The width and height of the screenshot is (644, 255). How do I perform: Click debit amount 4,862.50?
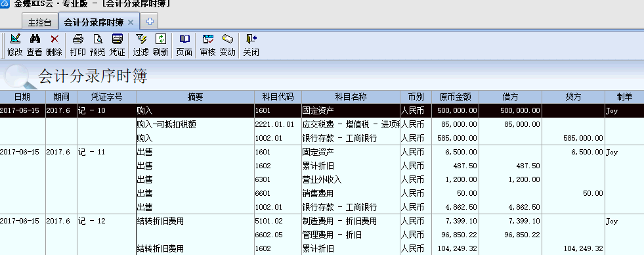(524, 207)
